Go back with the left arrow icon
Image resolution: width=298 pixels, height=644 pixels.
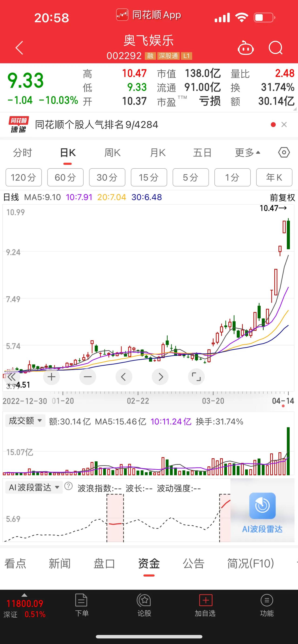pyautogui.click(x=19, y=47)
